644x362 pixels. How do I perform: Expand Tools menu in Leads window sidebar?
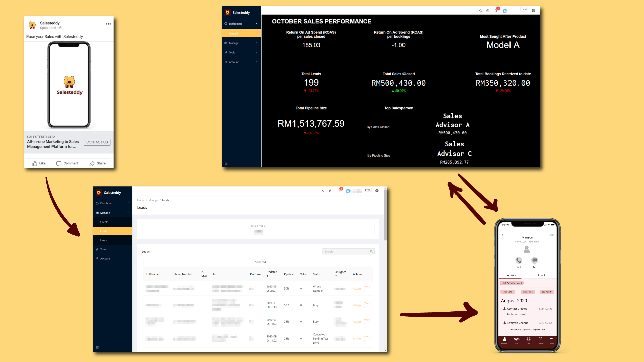pos(112,249)
